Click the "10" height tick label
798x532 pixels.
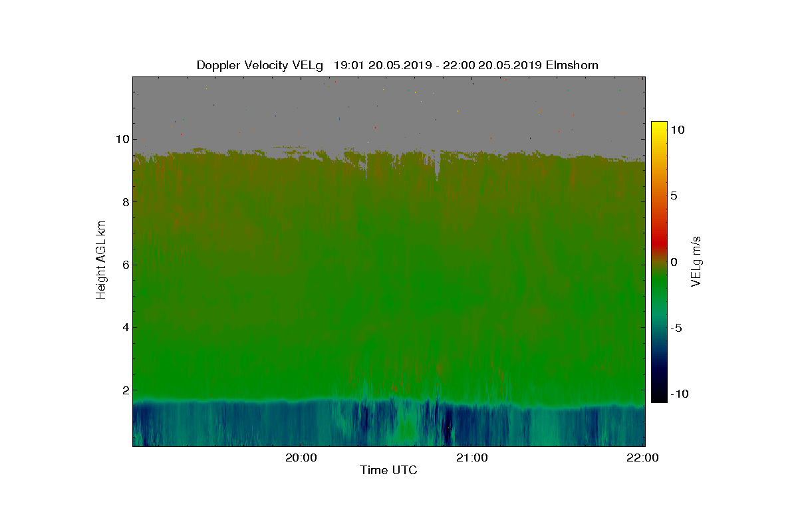coord(121,139)
